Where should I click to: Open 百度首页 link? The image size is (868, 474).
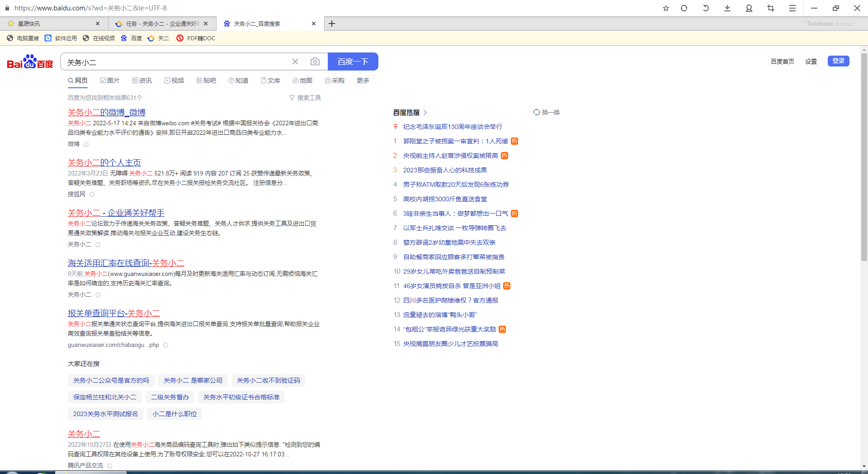[x=782, y=62]
